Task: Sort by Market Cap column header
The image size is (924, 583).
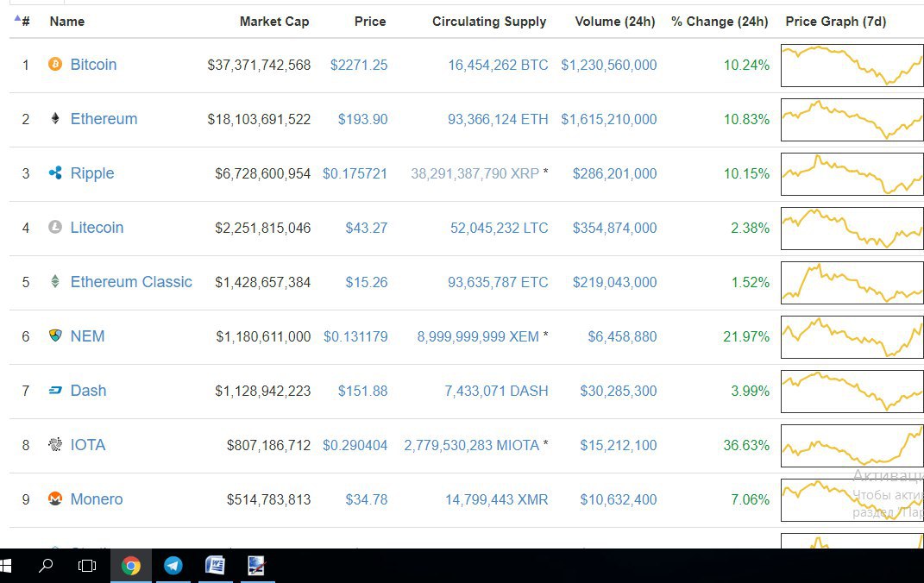Action: pyautogui.click(x=274, y=22)
